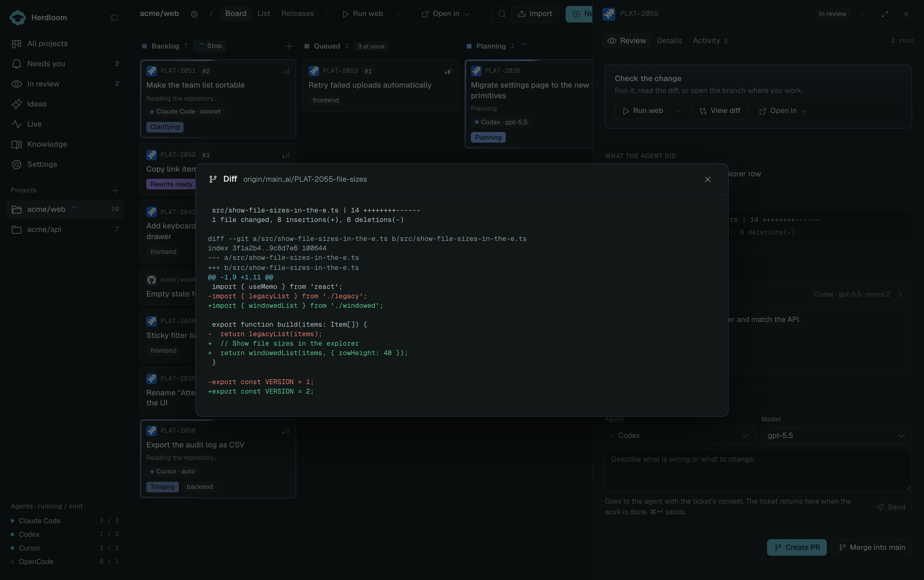
Task: Close the PLAT-2055 ticket panel
Action: 906,14
